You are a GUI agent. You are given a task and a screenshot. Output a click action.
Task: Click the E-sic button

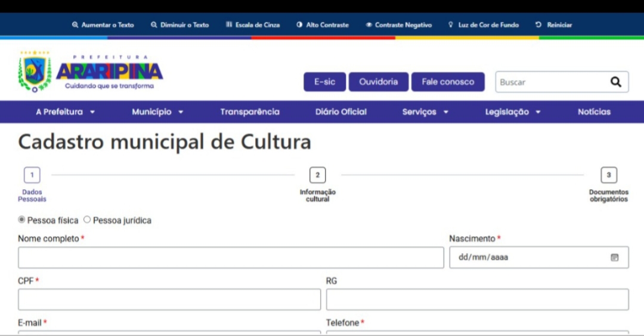coord(324,82)
